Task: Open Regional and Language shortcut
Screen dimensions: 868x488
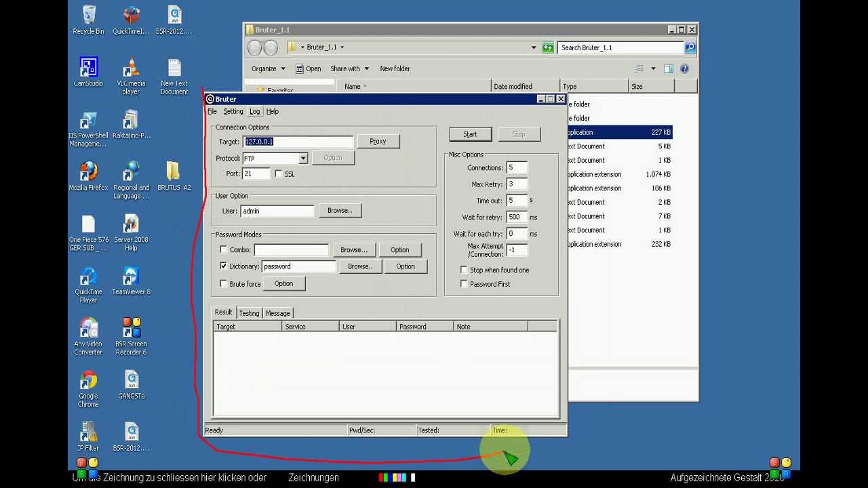Action: (131, 180)
